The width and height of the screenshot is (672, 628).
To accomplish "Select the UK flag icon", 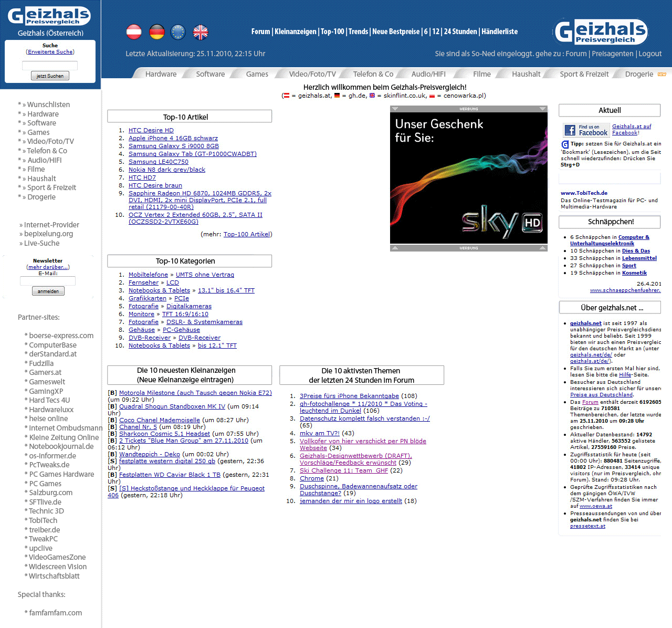I will (201, 32).
